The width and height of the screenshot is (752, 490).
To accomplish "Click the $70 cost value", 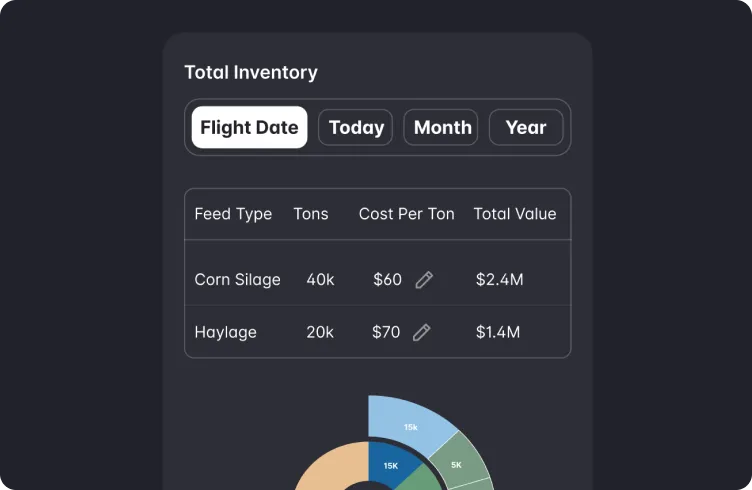I will click(386, 332).
